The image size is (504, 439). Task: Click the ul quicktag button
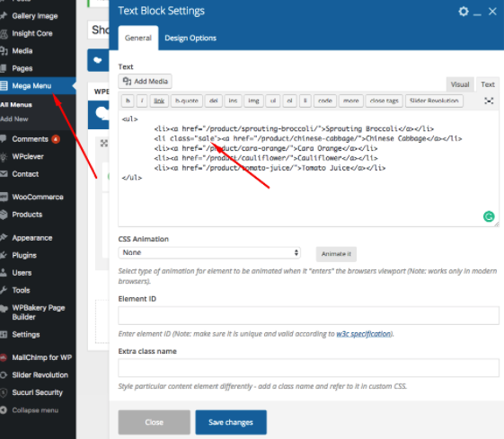tap(273, 101)
